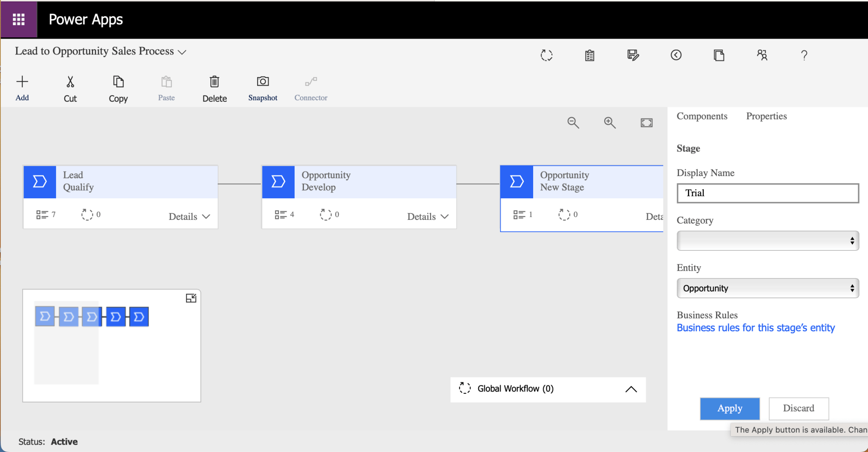Click the Add component icon
Image resolution: width=868 pixels, height=452 pixels.
tap(22, 82)
